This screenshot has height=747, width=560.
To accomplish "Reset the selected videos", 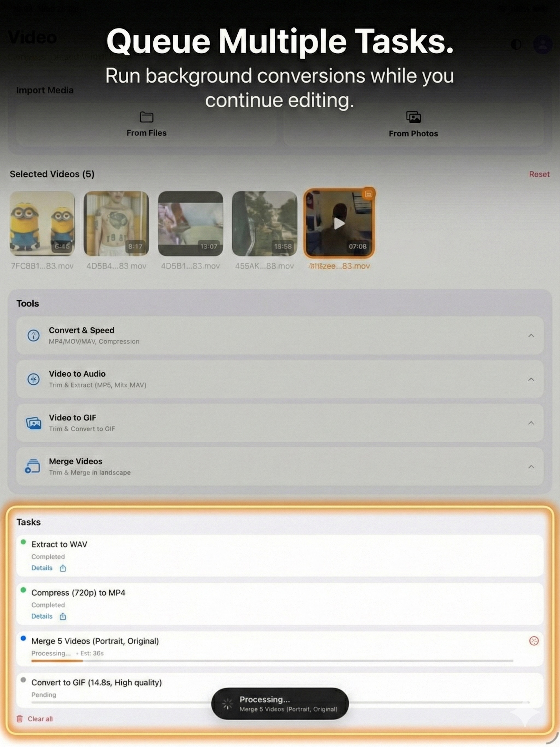I will point(539,174).
